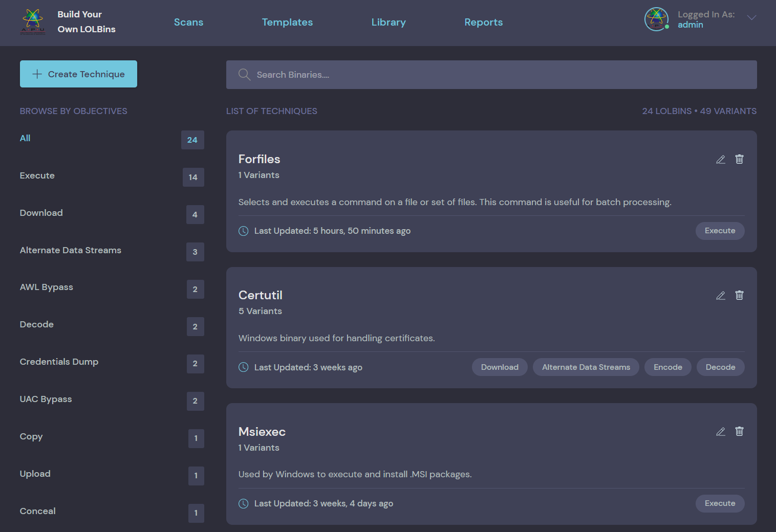The width and height of the screenshot is (776, 532).
Task: Click 'Last Updated: 5 hours, 50 minutes ago'
Action: tap(332, 231)
